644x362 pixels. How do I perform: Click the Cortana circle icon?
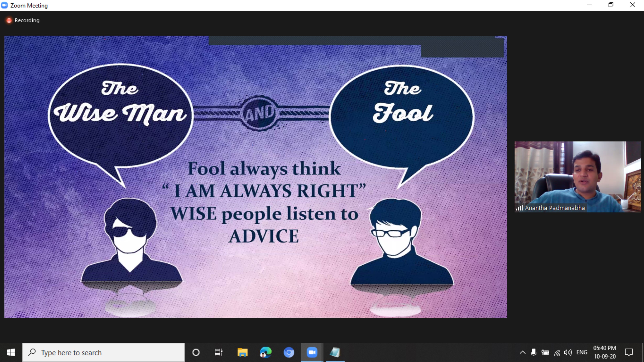(x=196, y=352)
